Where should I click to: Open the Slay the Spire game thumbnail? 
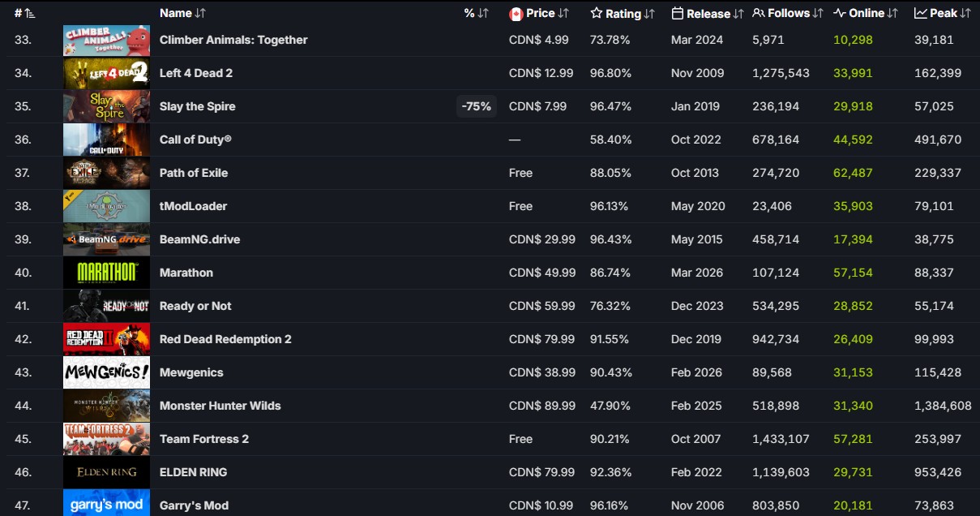(106, 106)
